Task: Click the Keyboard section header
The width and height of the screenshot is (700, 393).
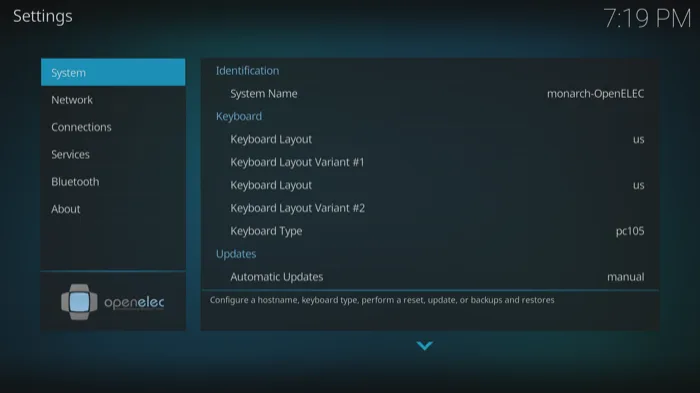Action: coord(239,116)
